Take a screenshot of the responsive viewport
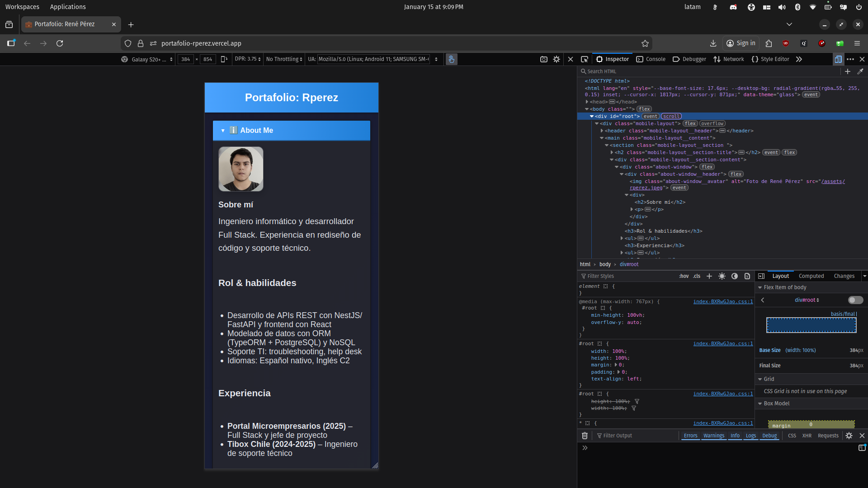The height and width of the screenshot is (488, 868). (544, 59)
